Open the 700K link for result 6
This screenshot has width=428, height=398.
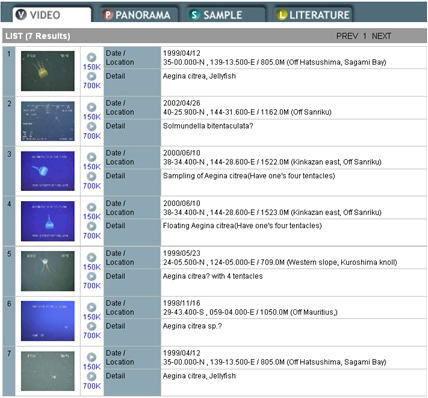92,335
